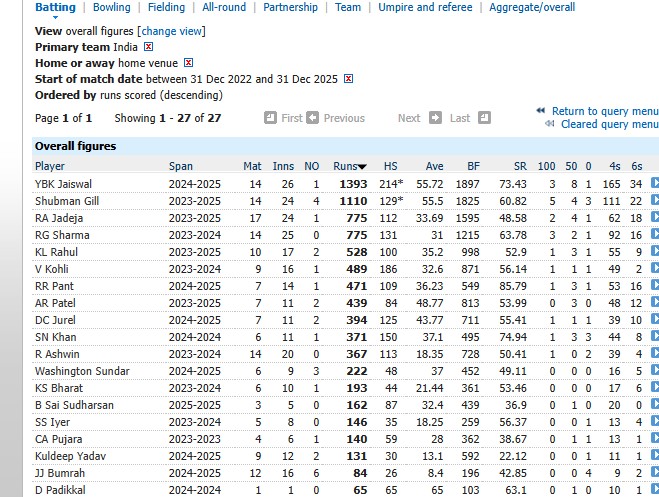Open the RR Pant row menu arrow
Screen dimensions: 659x497
[655, 285]
